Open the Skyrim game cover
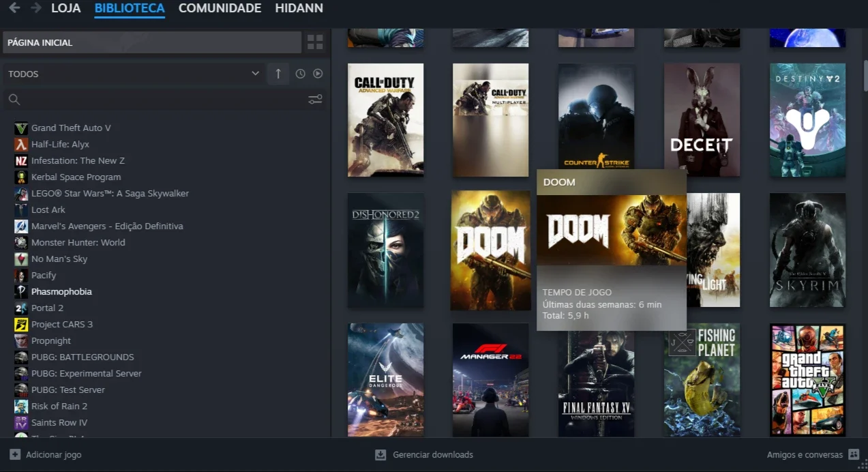 (x=807, y=250)
